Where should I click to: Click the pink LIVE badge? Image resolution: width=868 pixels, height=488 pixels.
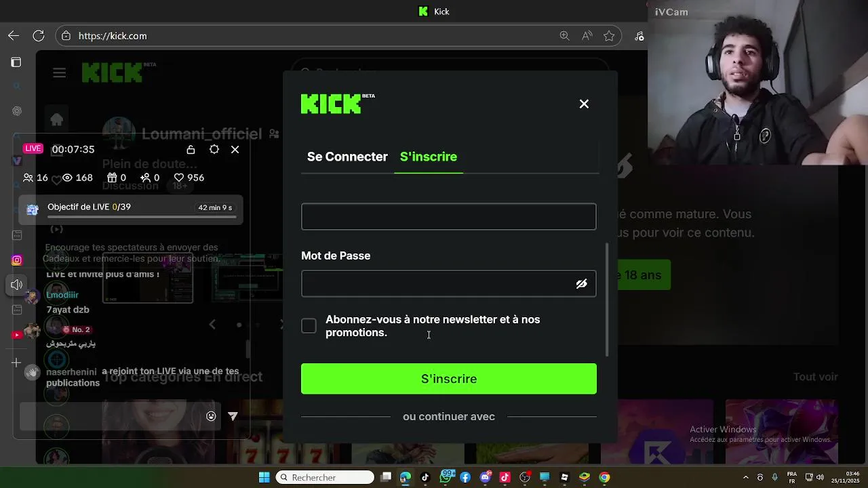(x=33, y=148)
